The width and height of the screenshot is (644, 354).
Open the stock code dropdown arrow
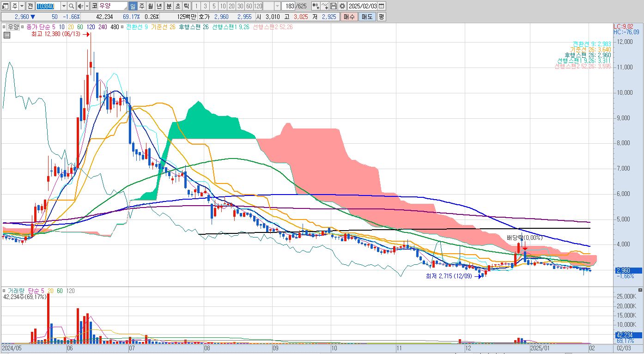64,6
